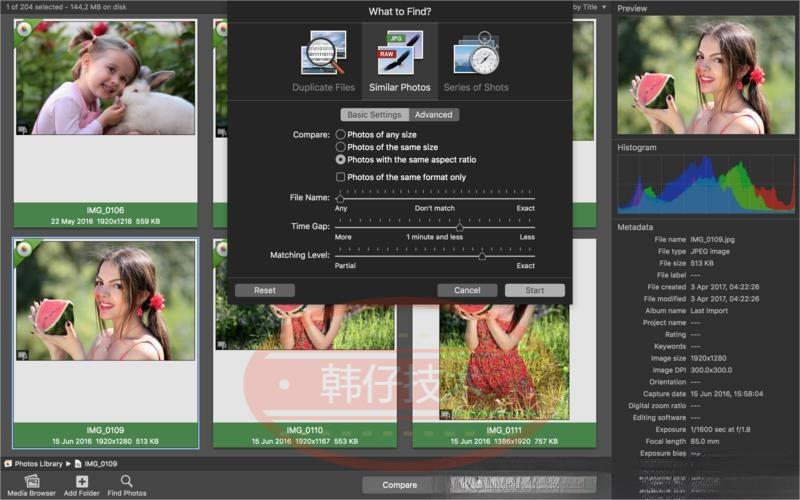800x500 pixels.
Task: Click the JPEG image file type value
Action: click(710, 252)
